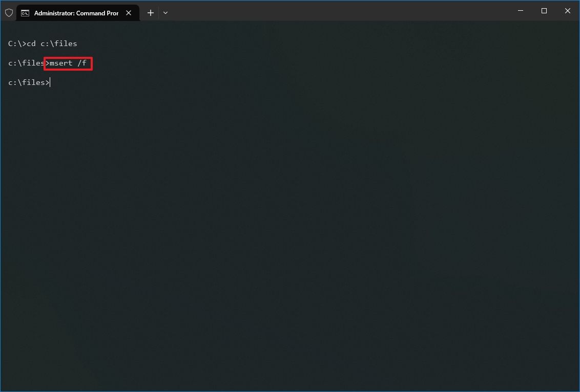The width and height of the screenshot is (580, 392).
Task: Click the /f switch inside the red box
Action: click(83, 63)
